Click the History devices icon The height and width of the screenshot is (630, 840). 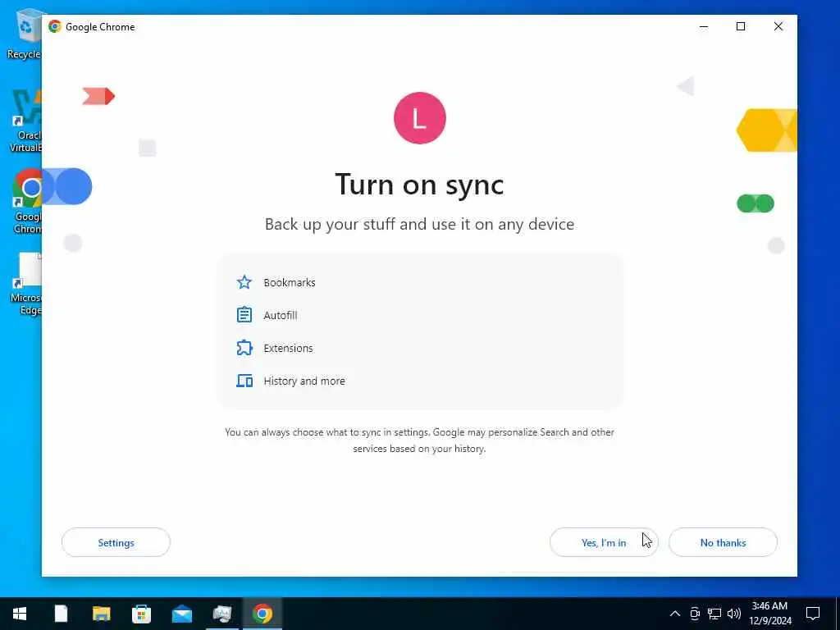click(x=244, y=381)
